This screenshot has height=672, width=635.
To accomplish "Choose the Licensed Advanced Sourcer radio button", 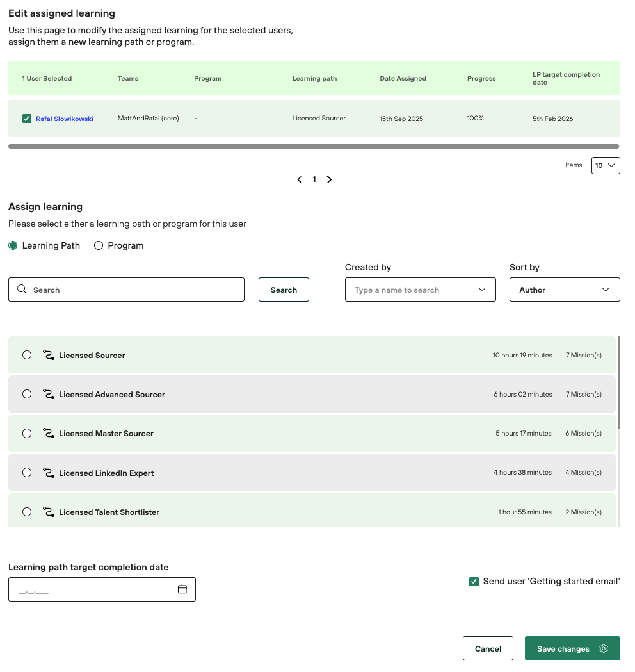I will tap(27, 395).
